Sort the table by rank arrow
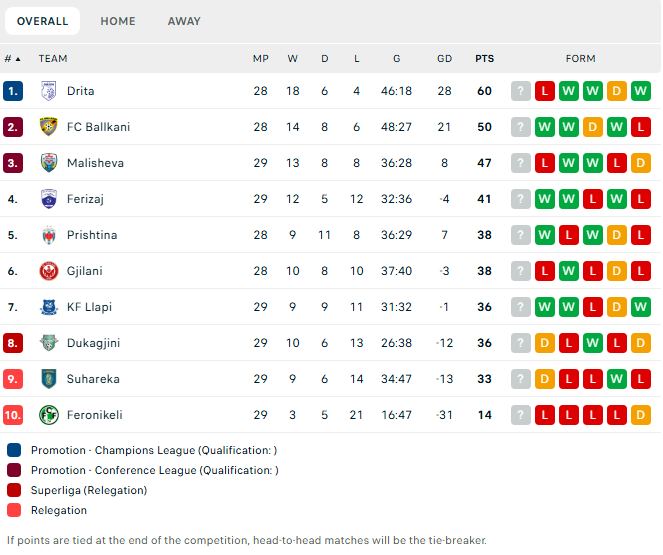 pos(18,59)
